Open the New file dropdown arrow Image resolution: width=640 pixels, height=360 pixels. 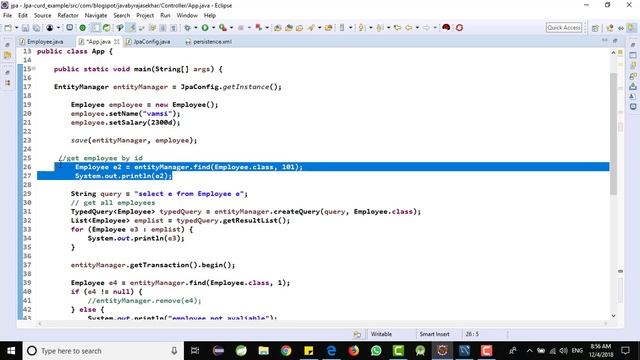16,28
